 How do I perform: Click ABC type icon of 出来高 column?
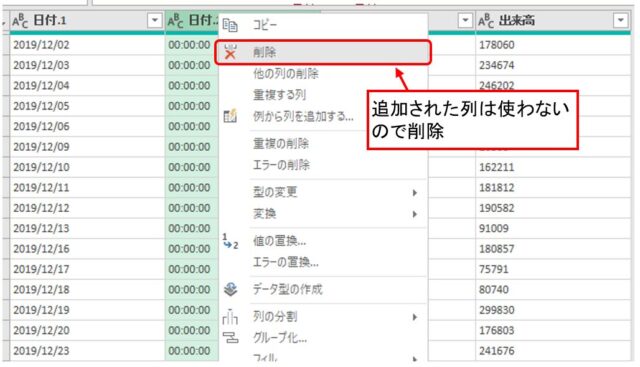[x=486, y=20]
